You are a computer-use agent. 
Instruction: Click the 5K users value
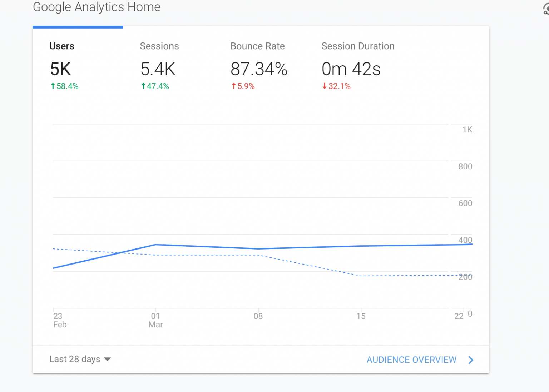pyautogui.click(x=60, y=69)
